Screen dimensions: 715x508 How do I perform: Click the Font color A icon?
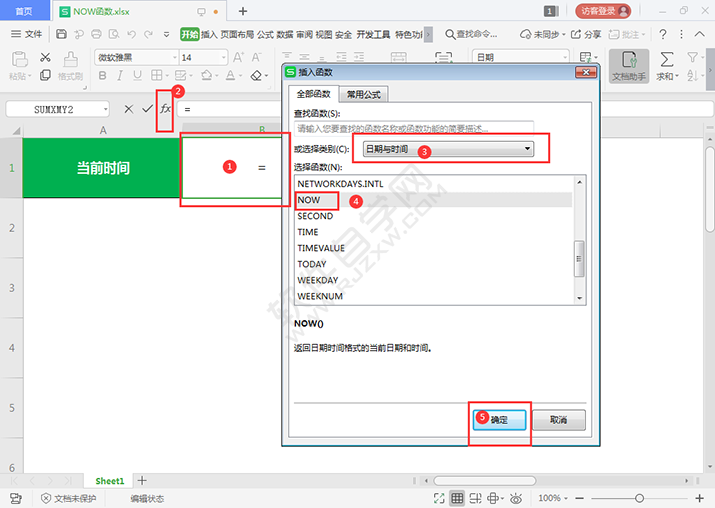coord(231,75)
